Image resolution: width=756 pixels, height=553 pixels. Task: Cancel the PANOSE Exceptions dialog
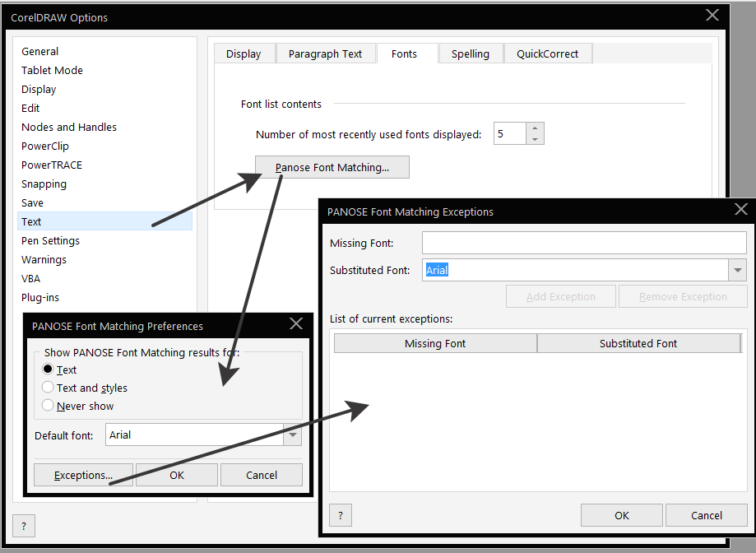(x=707, y=515)
